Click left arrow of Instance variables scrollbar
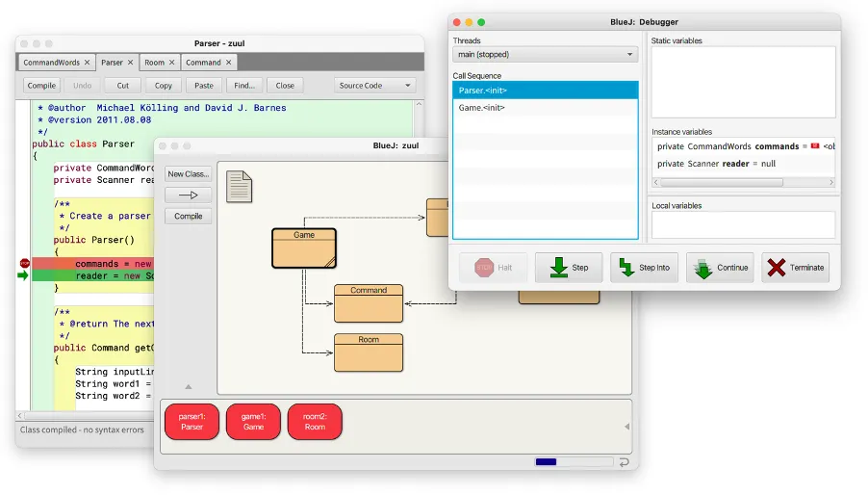The image size is (868, 495). coord(656,182)
